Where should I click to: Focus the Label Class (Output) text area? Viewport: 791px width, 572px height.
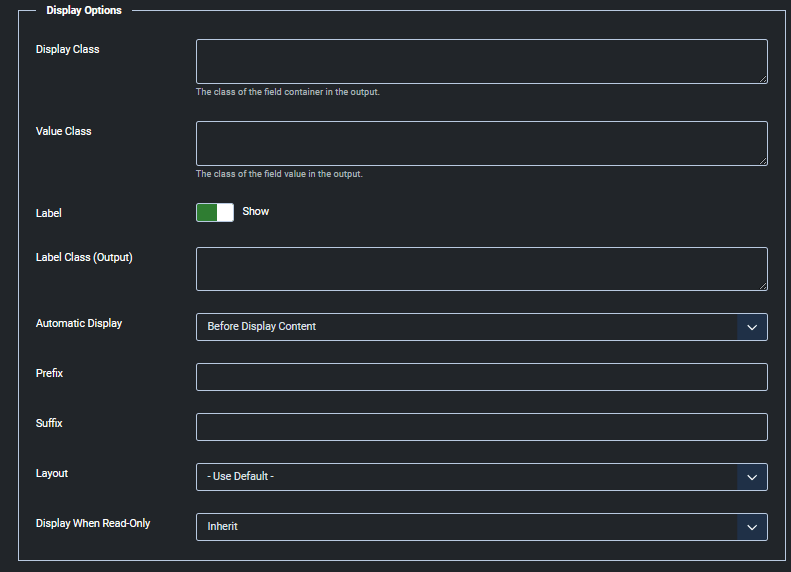pos(481,269)
